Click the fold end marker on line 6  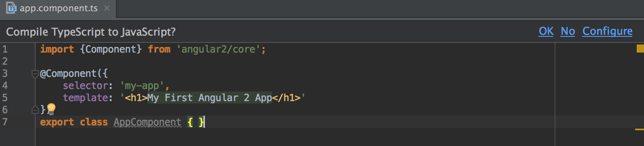coord(35,110)
